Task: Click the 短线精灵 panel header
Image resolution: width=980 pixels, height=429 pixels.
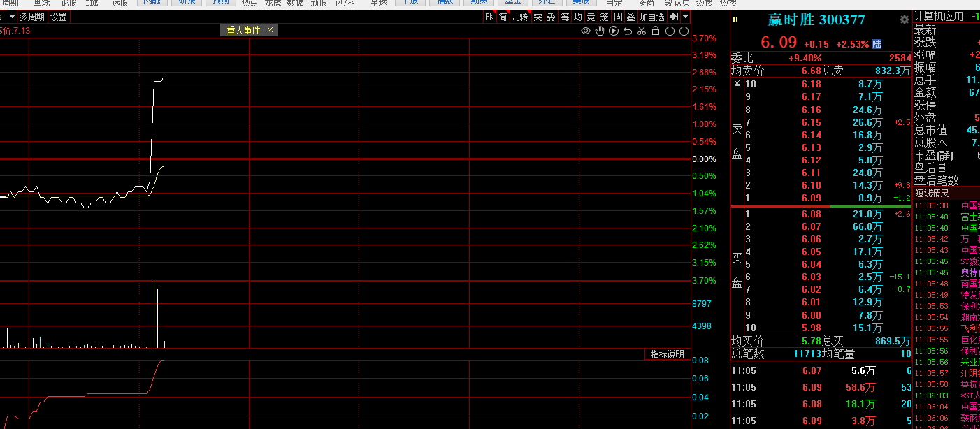Action: point(932,194)
